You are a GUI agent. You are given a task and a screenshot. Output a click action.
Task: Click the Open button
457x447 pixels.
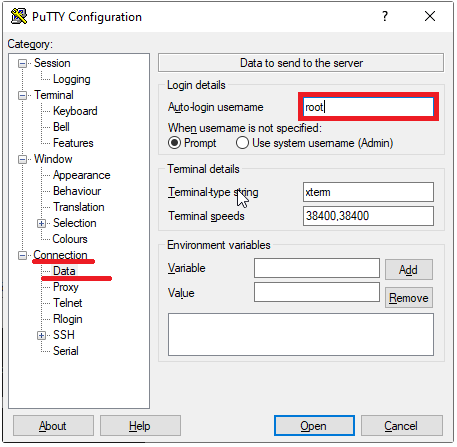tap(314, 426)
